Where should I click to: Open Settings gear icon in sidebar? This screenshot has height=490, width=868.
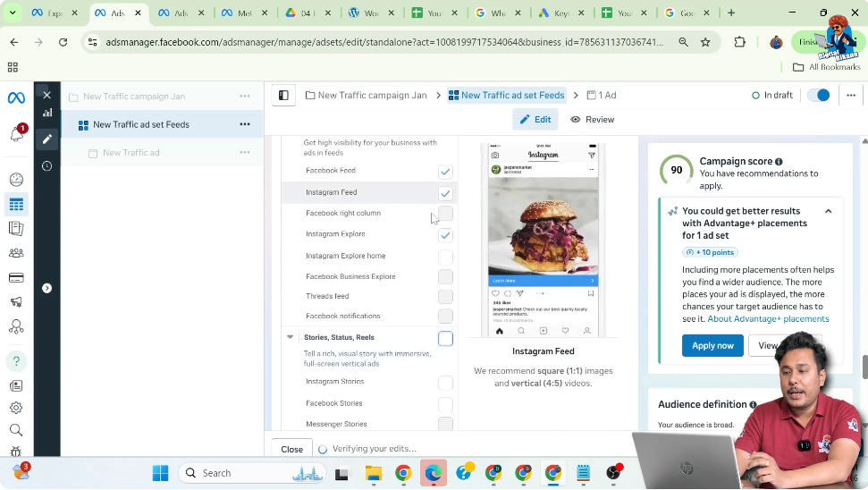(x=16, y=408)
